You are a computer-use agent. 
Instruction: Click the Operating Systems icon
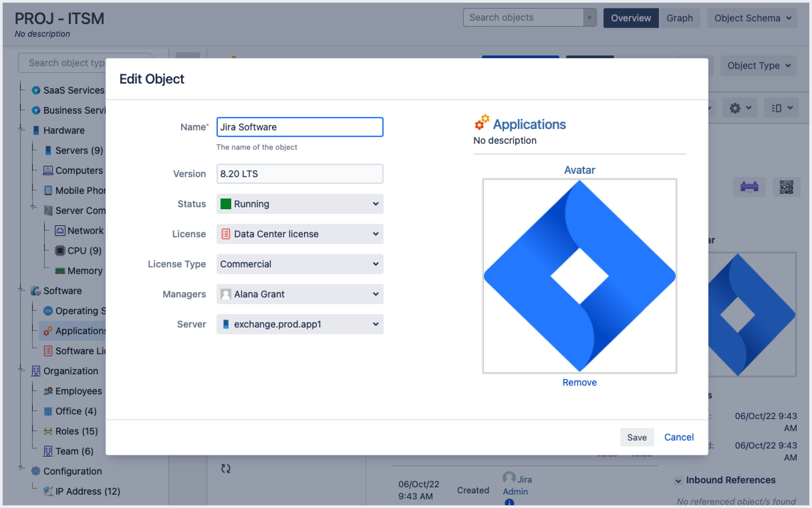coord(48,311)
